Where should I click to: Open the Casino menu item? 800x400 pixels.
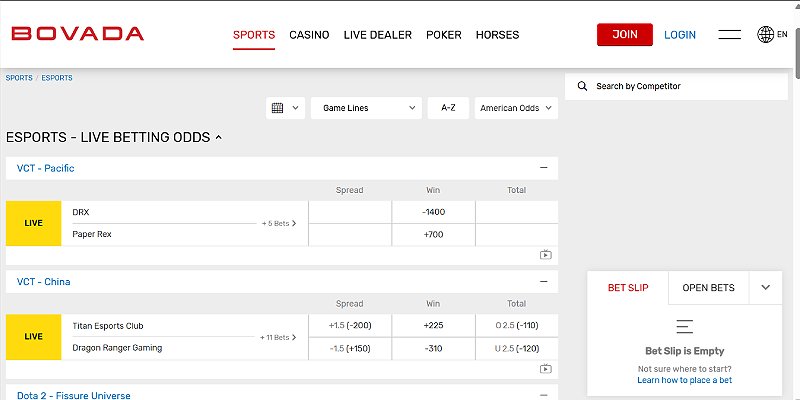click(x=309, y=35)
